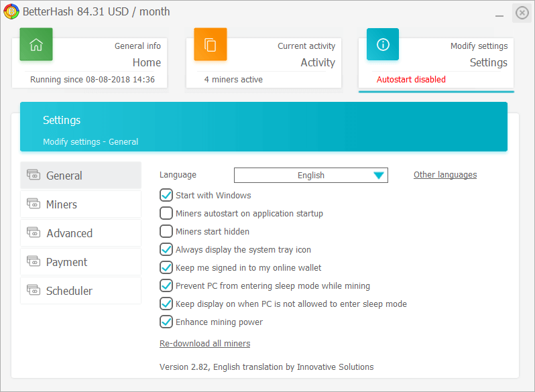The width and height of the screenshot is (535, 392).
Task: Close the BetterHash window
Action: pyautogui.click(x=522, y=13)
